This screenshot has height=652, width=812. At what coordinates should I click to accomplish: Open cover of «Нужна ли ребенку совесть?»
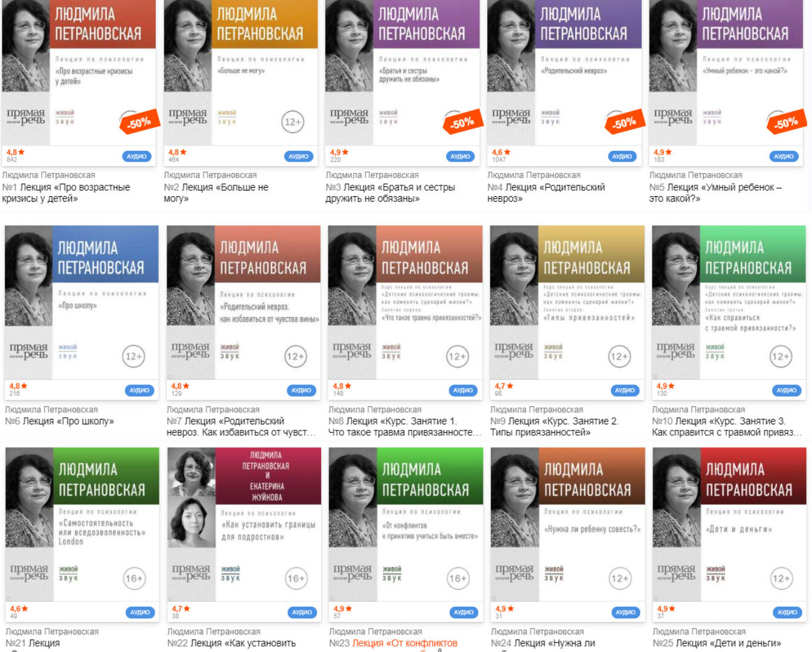pos(568,524)
